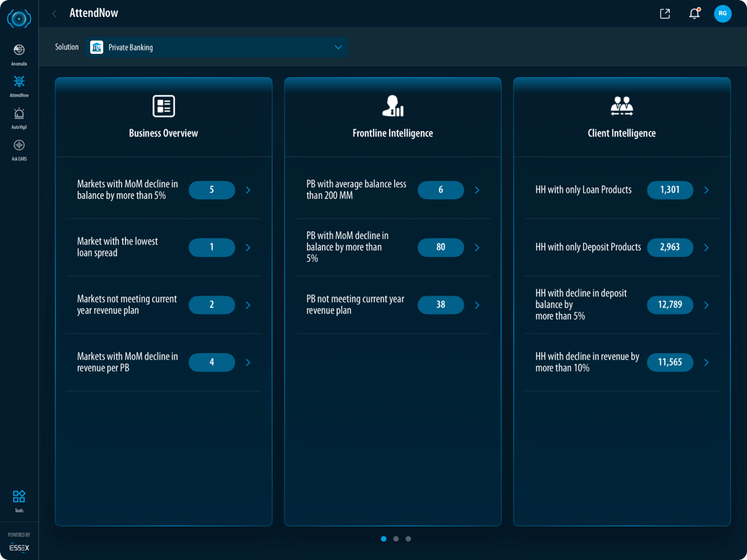Image resolution: width=747 pixels, height=560 pixels.
Task: Expand HH with only Loan Products row
Action: tap(706, 191)
